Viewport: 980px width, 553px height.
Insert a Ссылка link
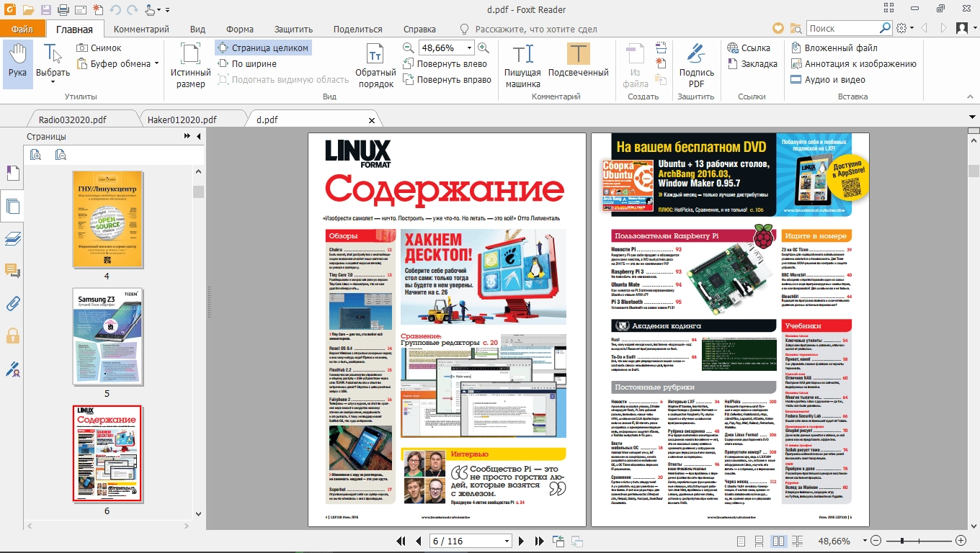[x=748, y=48]
